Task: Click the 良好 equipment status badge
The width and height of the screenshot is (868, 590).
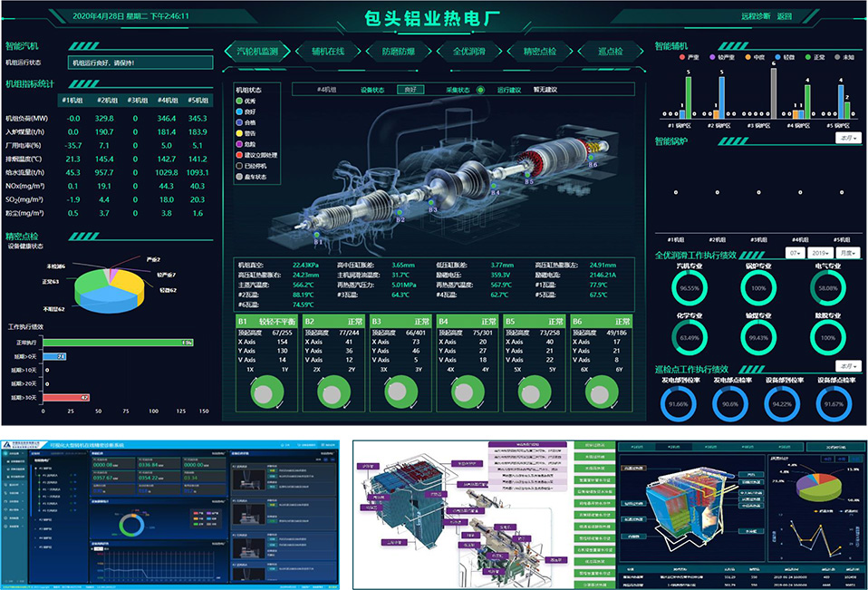Action: (x=410, y=90)
